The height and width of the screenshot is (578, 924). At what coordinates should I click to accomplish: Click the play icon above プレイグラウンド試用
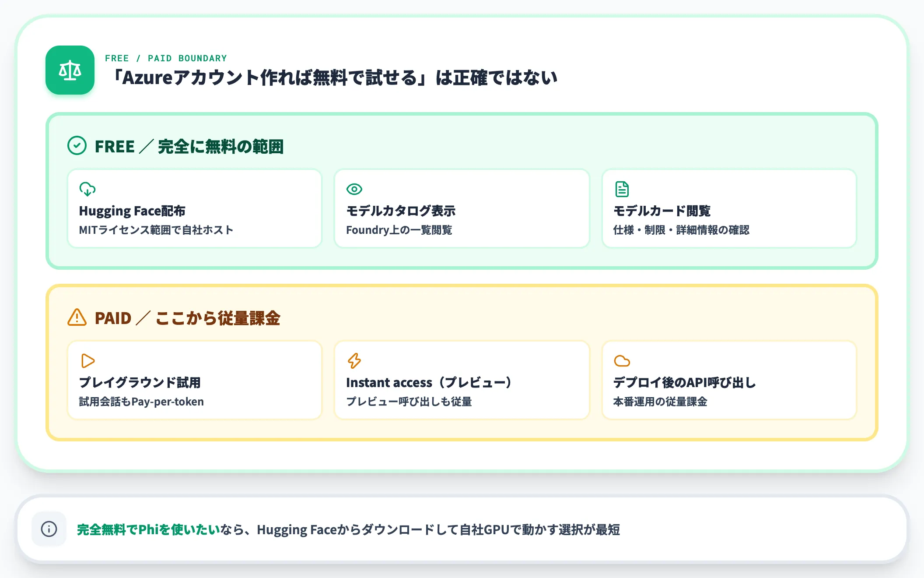point(87,361)
